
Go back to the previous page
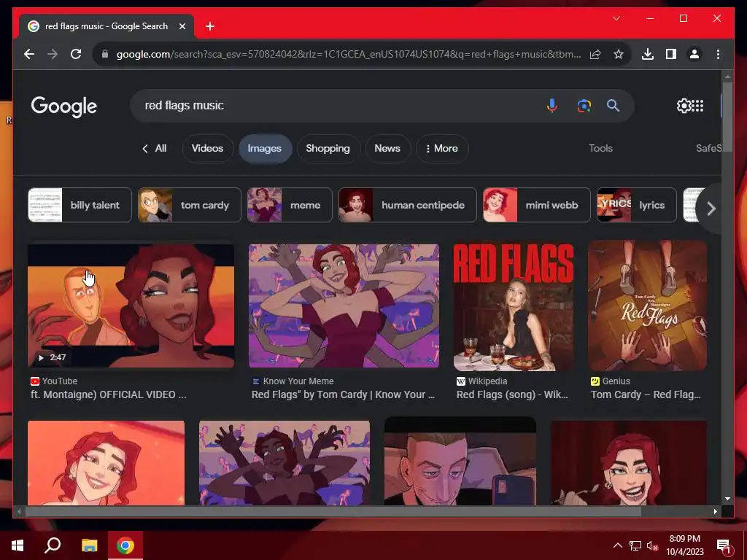coord(29,54)
